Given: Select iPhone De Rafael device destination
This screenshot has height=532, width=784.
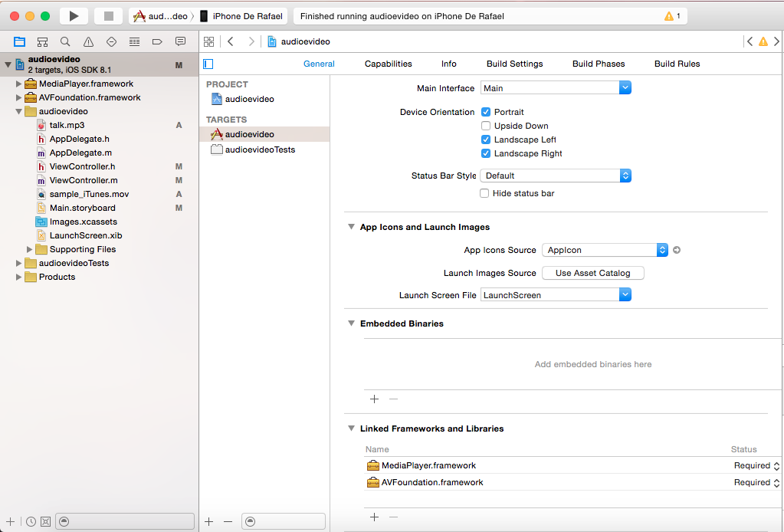Looking at the screenshot, I should click(242, 16).
